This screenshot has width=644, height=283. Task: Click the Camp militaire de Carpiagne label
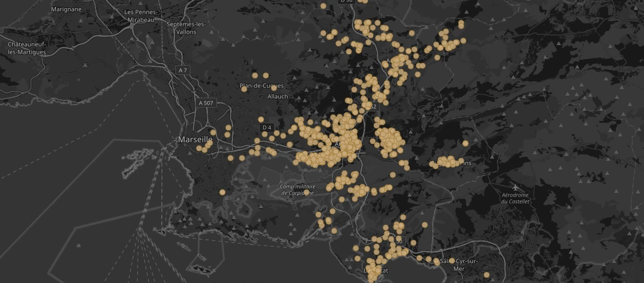point(297,190)
